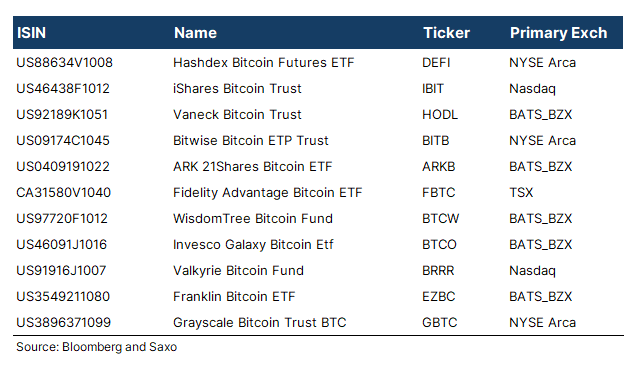Click ISIN US3896371099

[x=63, y=322]
